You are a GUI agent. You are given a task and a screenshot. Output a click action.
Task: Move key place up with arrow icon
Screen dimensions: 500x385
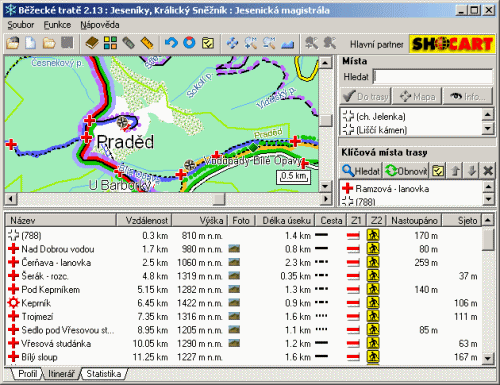coord(455,171)
